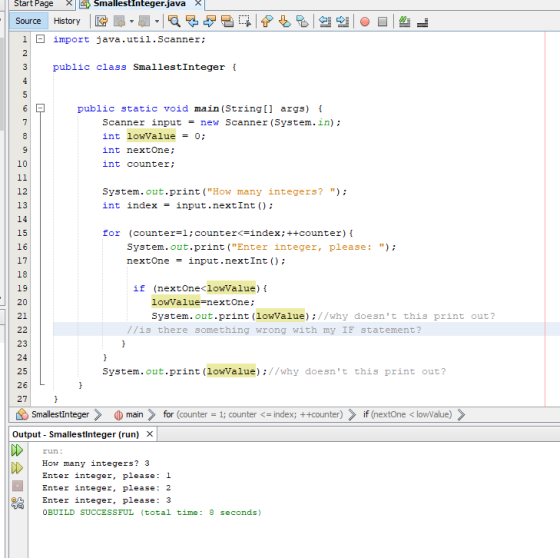Image resolution: width=560 pixels, height=558 pixels.
Task: Close the Start Page tab
Action: [69, 4]
